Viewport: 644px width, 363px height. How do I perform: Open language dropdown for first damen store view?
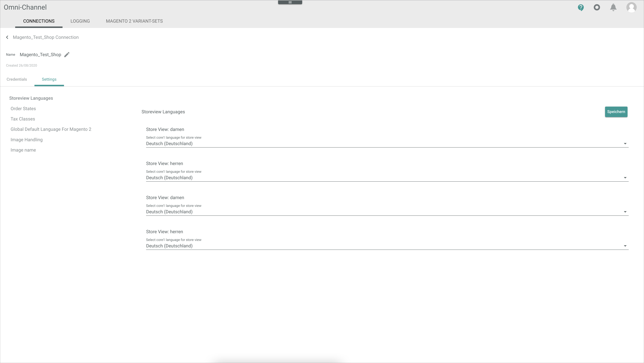[x=387, y=144]
